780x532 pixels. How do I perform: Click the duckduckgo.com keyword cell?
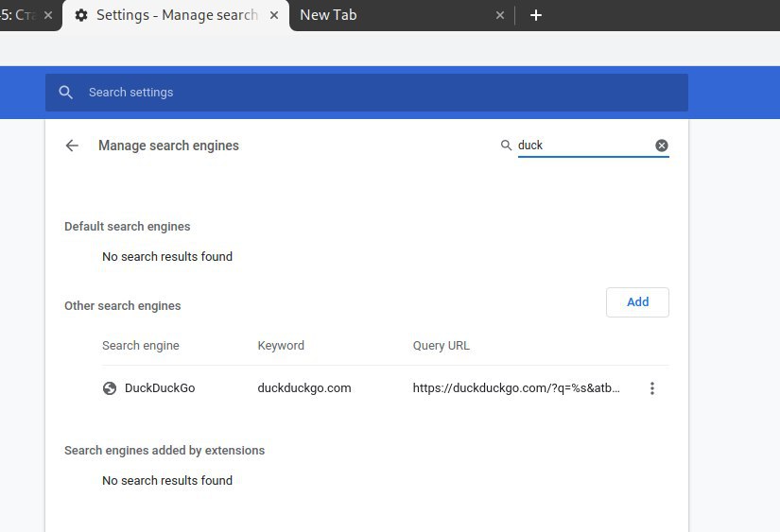pyautogui.click(x=304, y=388)
